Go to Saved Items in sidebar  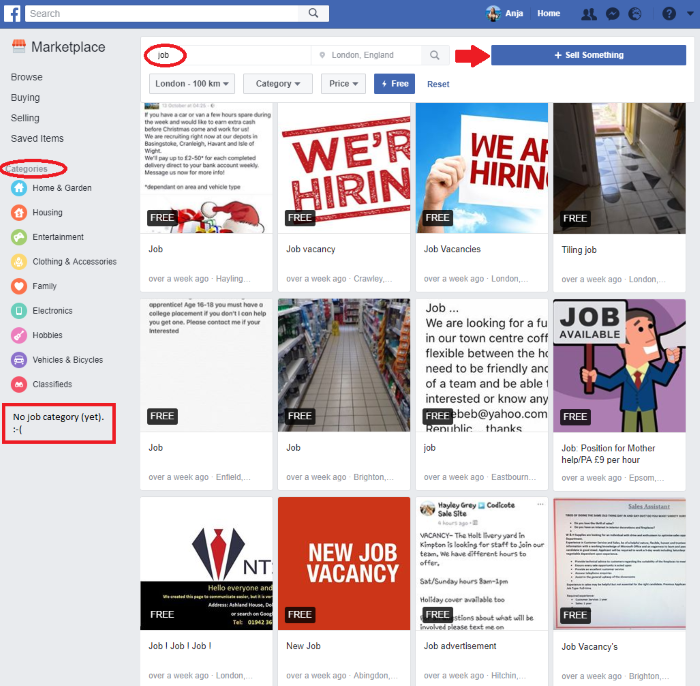37,138
